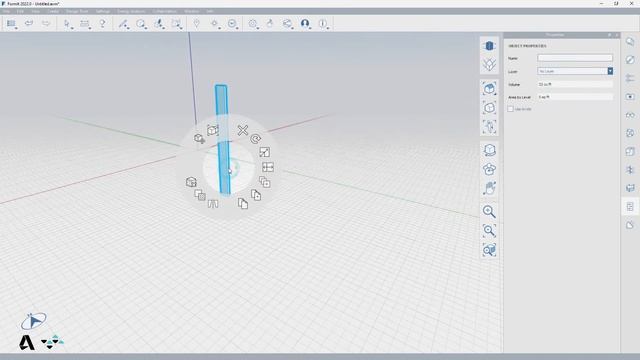Click the sun/shadows toolbar icon

pyautogui.click(x=214, y=23)
